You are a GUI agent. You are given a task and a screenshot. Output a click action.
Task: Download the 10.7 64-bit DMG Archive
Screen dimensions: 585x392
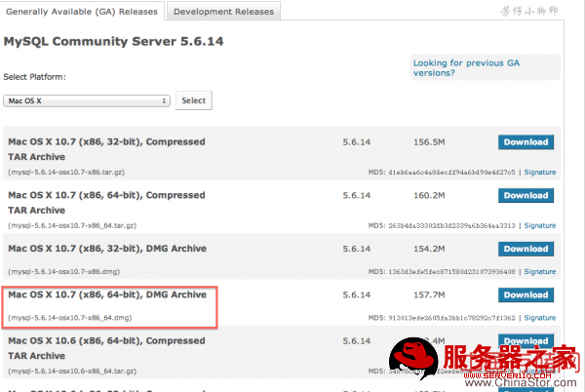coord(526,294)
